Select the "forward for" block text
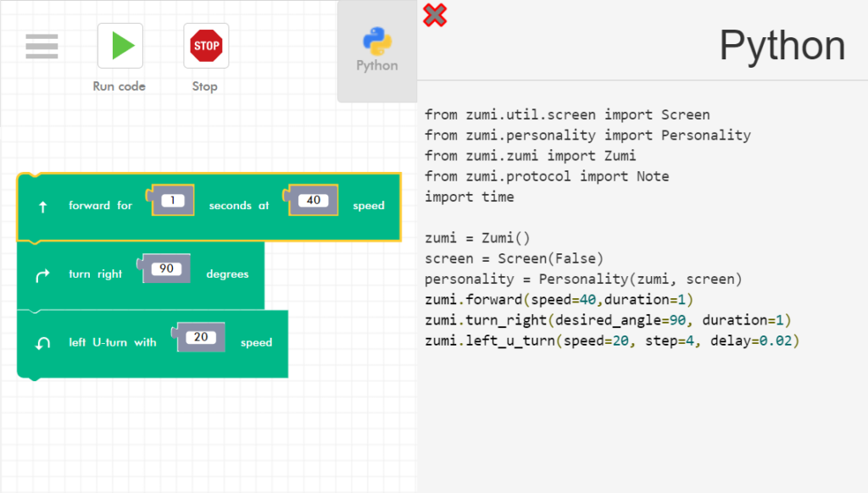Viewport: 868px width, 493px height. point(100,206)
